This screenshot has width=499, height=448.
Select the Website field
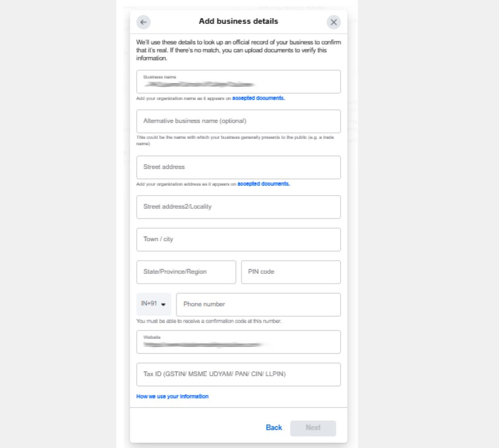coord(238,342)
